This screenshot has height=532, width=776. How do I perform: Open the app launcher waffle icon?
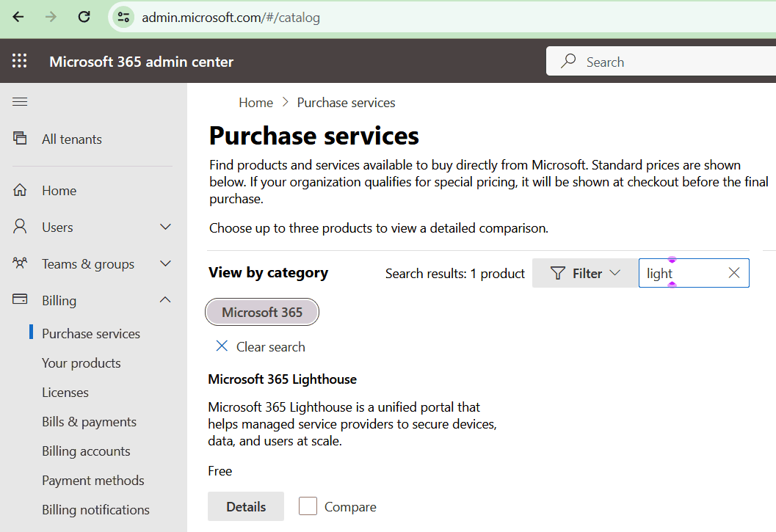(19, 61)
